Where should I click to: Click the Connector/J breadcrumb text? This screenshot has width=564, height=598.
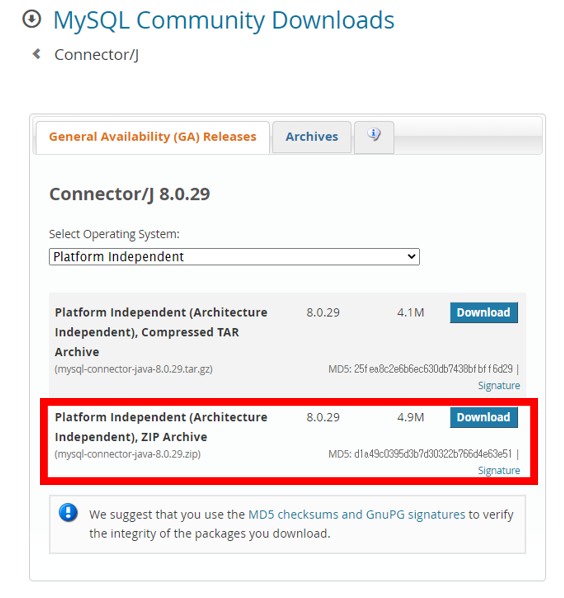coord(96,55)
